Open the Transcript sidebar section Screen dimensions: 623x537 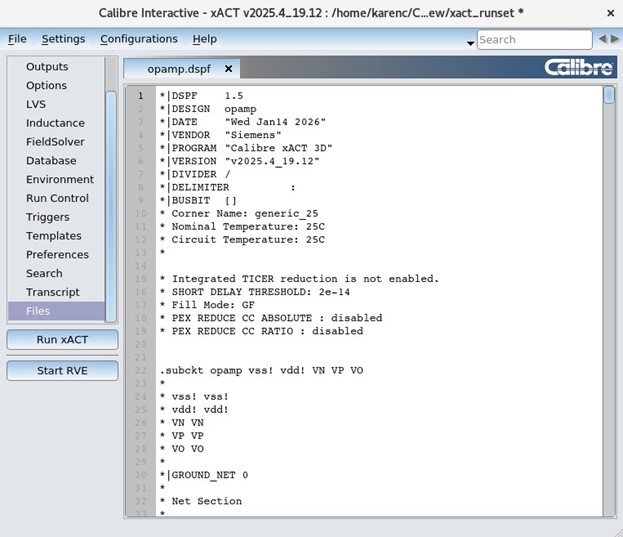click(53, 292)
